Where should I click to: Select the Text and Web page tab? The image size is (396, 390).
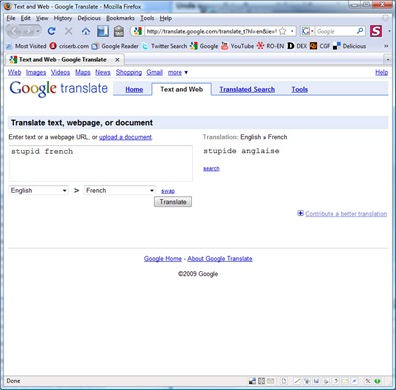[x=181, y=89]
